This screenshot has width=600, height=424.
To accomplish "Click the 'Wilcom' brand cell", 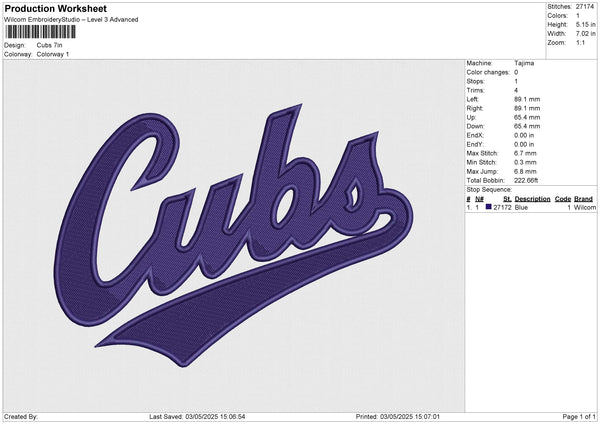I will tap(585, 207).
